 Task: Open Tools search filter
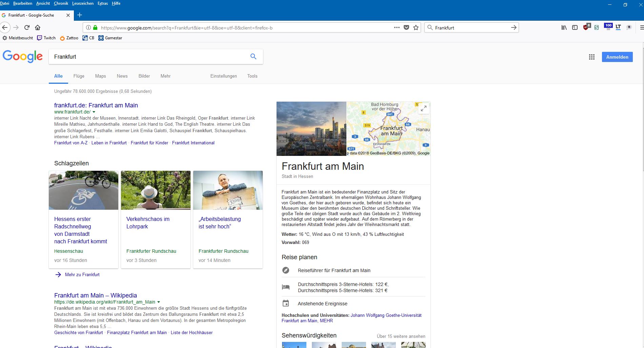[252, 76]
